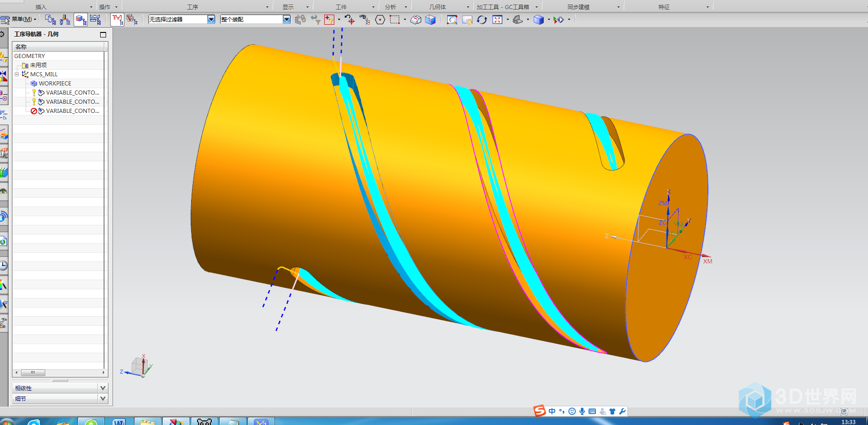Open dropdown arrow next to Fit view
Screen dimensions: 868x425
click(508, 20)
